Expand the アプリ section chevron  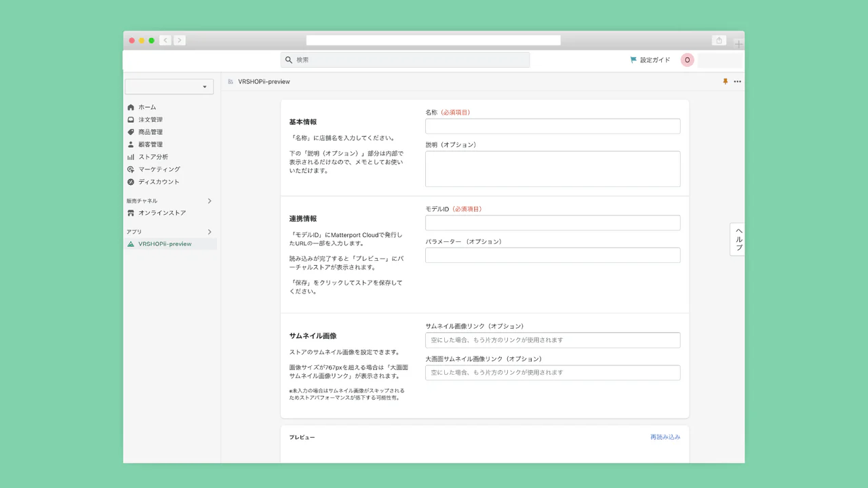(x=210, y=232)
